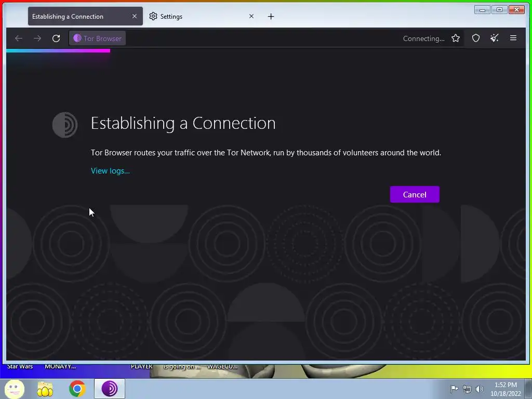Click the taskbar clock showing 1:52 PM
The height and width of the screenshot is (399, 532).
506,389
